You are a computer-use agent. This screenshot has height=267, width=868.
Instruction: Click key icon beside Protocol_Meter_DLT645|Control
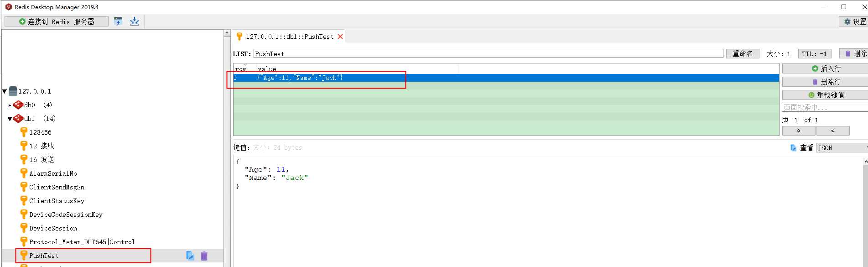tap(24, 242)
